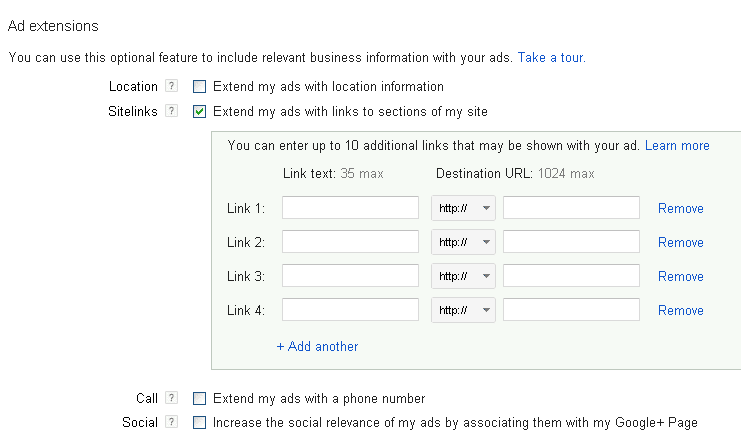The width and height of the screenshot is (741, 442).
Task: Click the Link 2 destination URL field
Action: click(x=571, y=242)
